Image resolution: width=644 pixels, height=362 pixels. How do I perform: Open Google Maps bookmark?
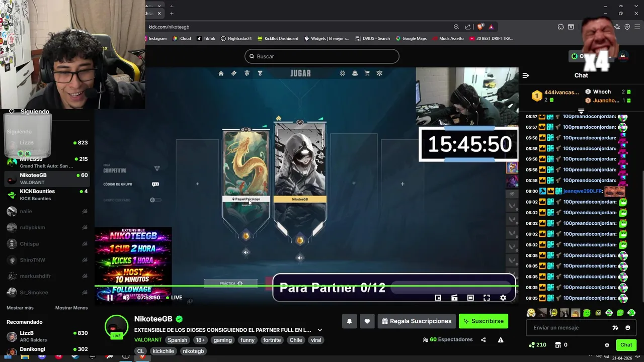coord(411,38)
